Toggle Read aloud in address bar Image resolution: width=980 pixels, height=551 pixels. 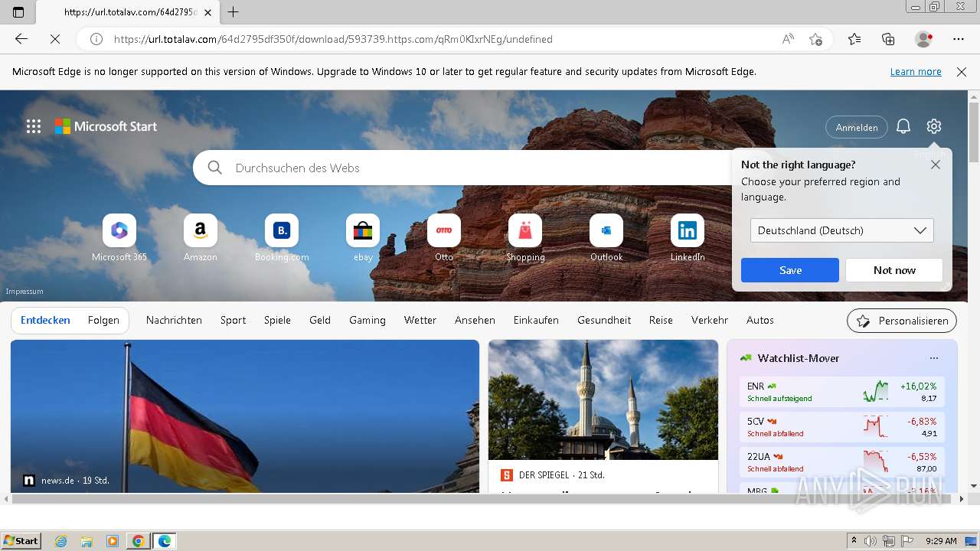[x=788, y=39]
